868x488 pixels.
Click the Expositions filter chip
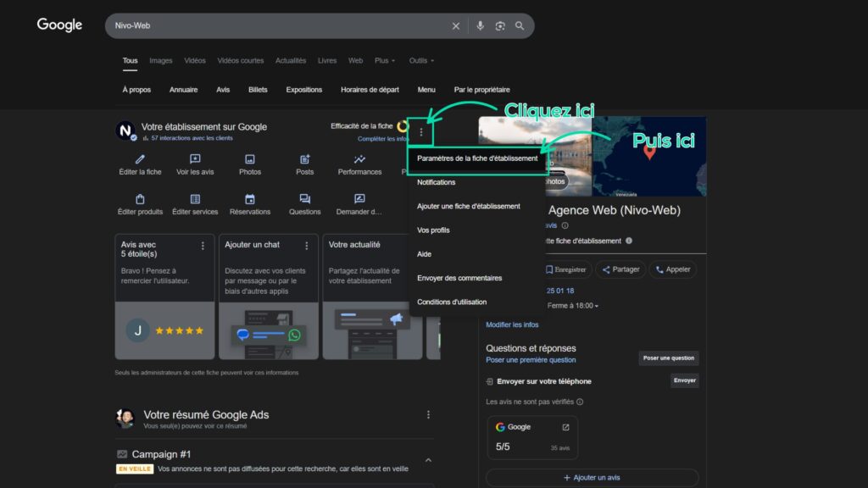click(304, 90)
